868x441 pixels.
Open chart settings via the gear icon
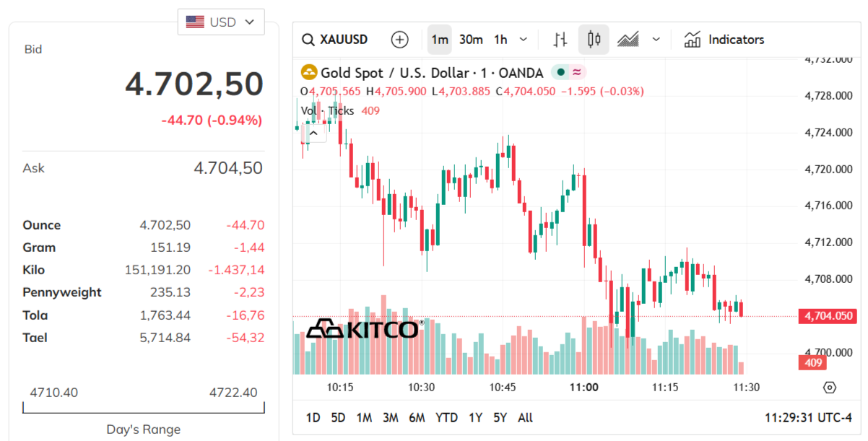(830, 388)
